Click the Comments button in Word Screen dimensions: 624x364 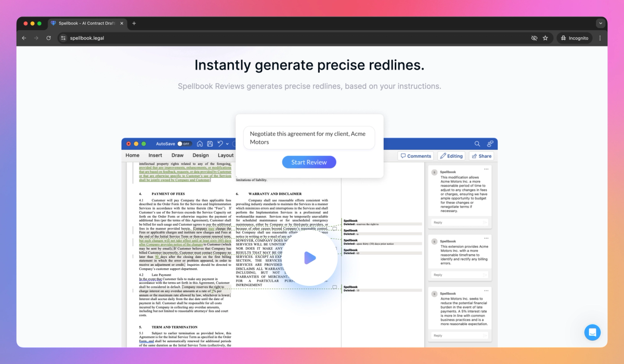pos(416,156)
